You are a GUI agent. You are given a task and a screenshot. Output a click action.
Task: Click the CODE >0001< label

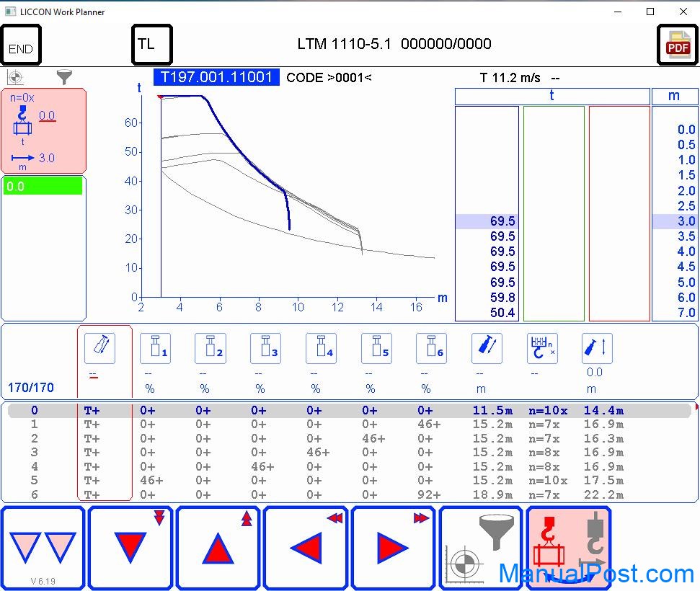(x=329, y=78)
